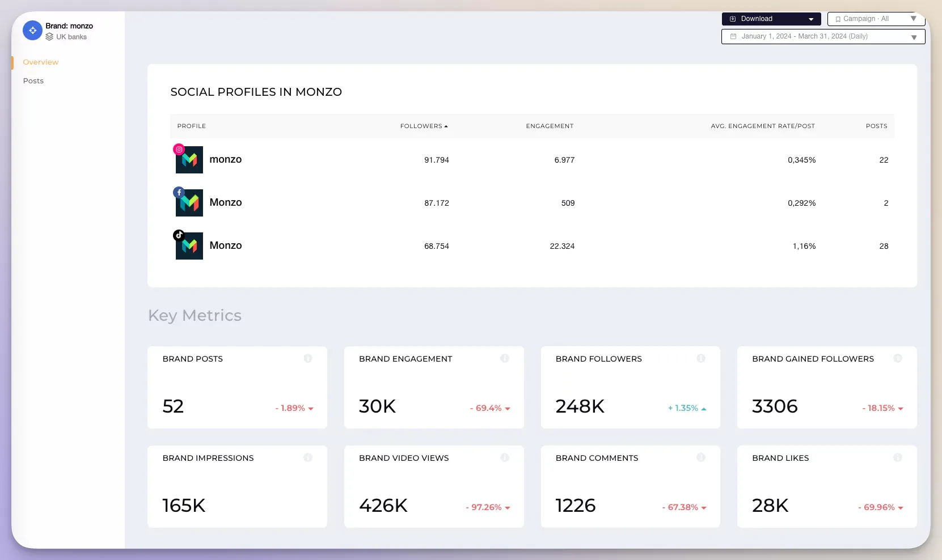Click the UK banks label
942x560 pixels.
tap(71, 37)
